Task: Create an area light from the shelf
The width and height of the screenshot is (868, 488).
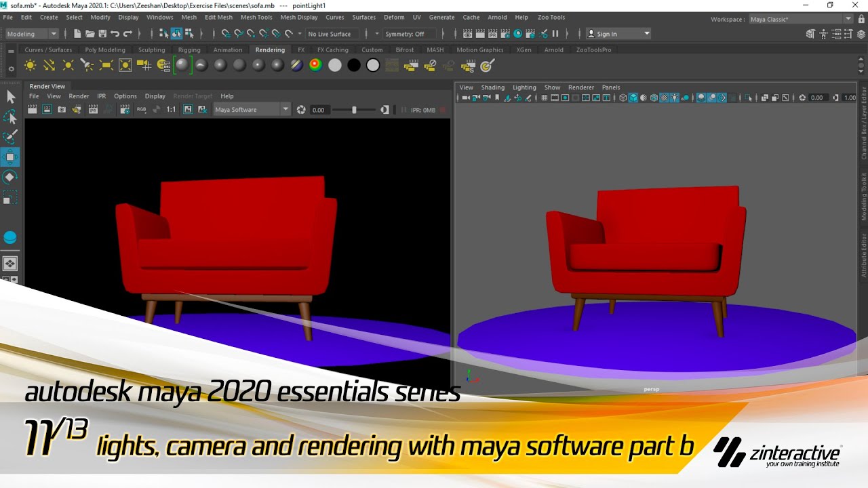Action: [x=106, y=65]
